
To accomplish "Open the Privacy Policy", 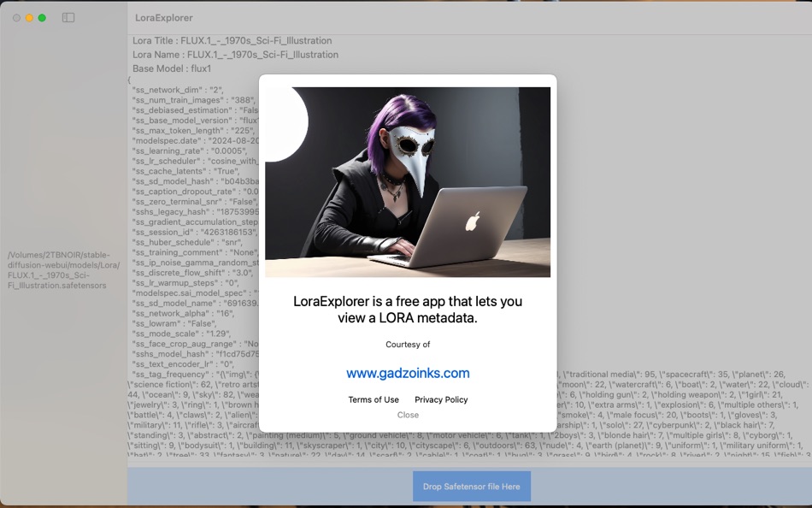I will tap(440, 399).
